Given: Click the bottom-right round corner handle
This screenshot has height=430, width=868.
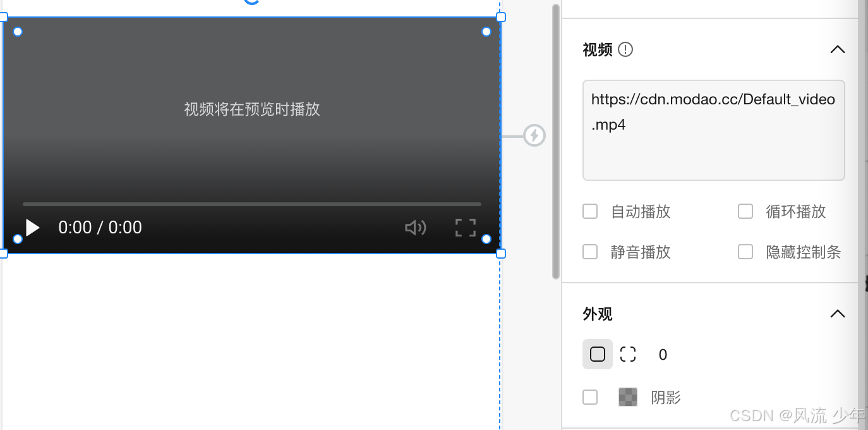Looking at the screenshot, I should 486,239.
